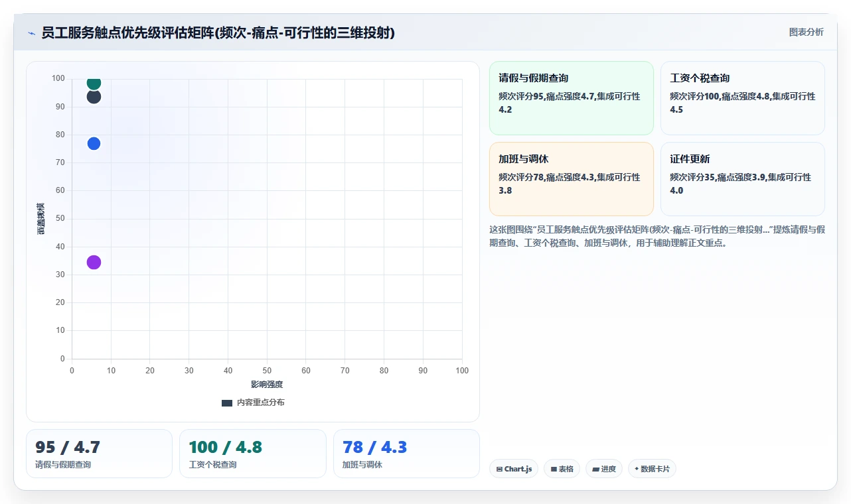This screenshot has width=851, height=504.
Task: Select the purple data point near 35
Action: (x=94, y=263)
